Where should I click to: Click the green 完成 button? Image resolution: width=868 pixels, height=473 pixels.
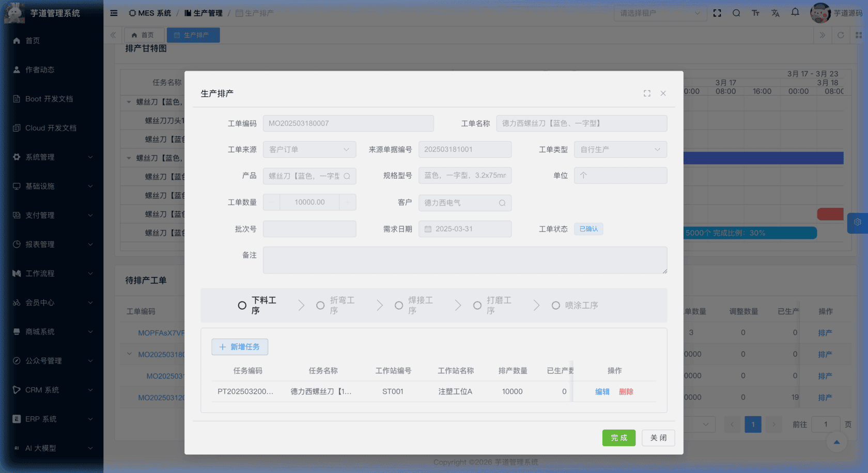pos(618,438)
